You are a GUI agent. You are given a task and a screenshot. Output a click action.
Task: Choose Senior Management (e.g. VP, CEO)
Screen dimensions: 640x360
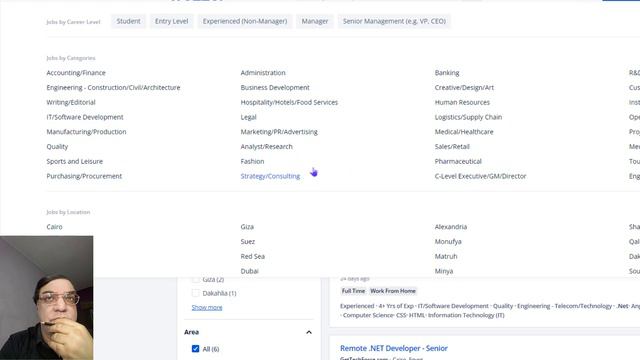[394, 21]
